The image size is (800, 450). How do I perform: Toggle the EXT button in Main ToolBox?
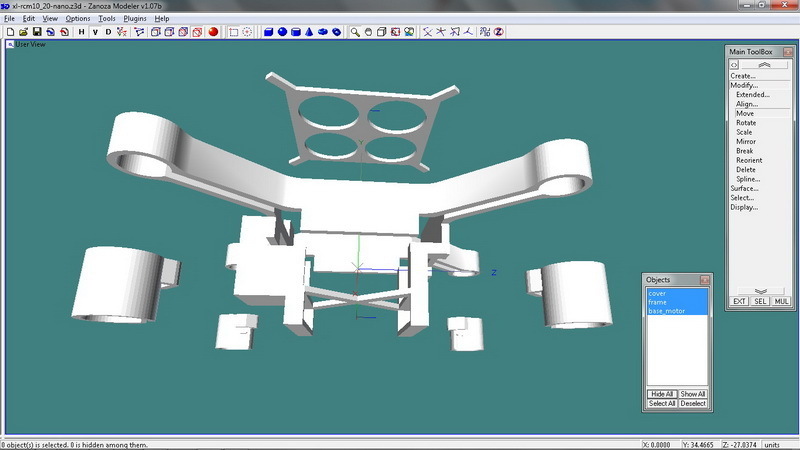[739, 300]
